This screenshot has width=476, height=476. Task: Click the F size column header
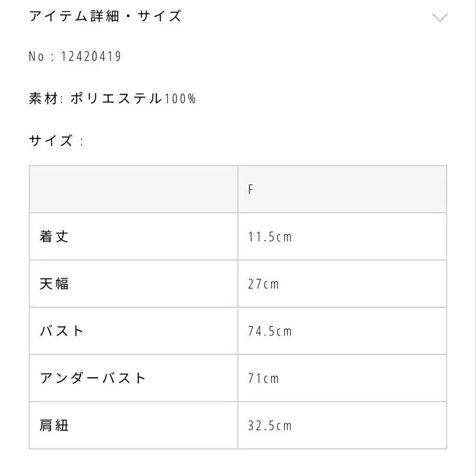coord(251,189)
